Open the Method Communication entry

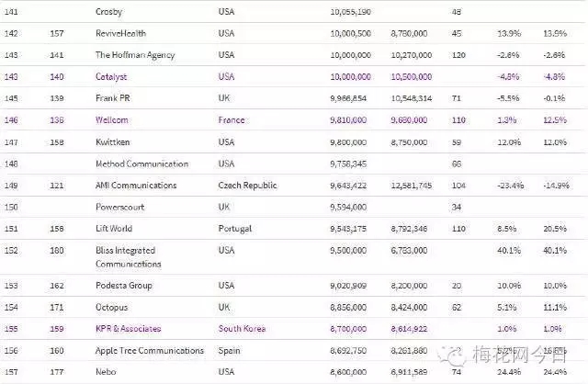141,164
